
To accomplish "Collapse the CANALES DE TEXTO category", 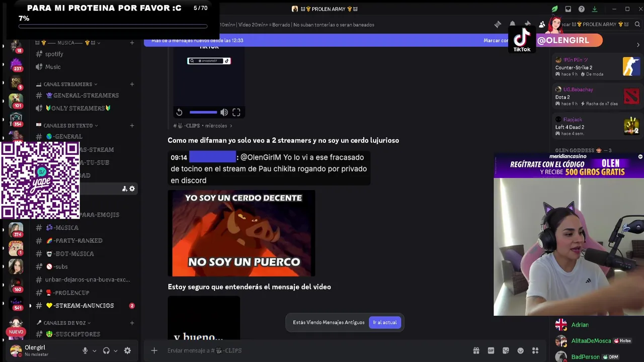I will tap(67, 126).
